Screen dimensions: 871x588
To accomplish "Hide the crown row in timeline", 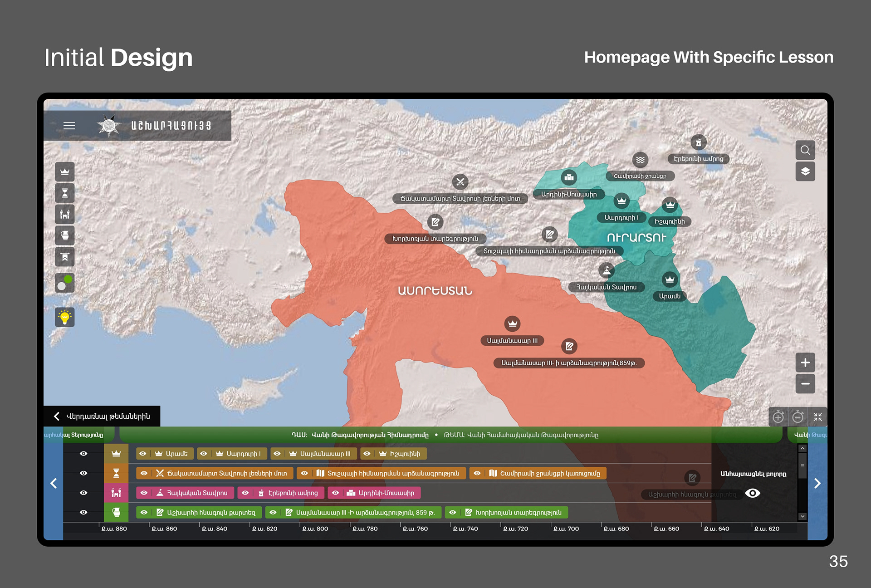I will (x=83, y=454).
